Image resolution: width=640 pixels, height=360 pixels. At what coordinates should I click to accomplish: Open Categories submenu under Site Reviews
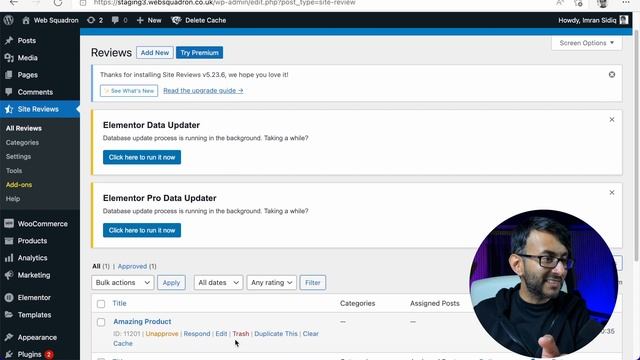22,142
